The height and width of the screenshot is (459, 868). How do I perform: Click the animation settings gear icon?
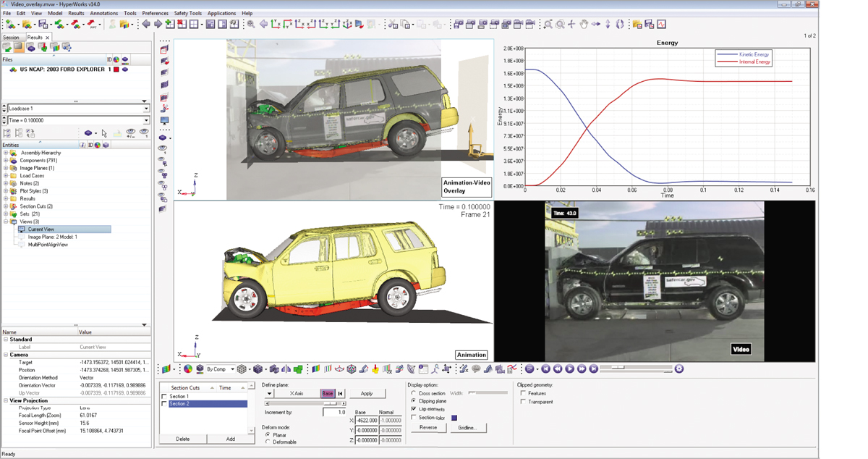coord(678,369)
